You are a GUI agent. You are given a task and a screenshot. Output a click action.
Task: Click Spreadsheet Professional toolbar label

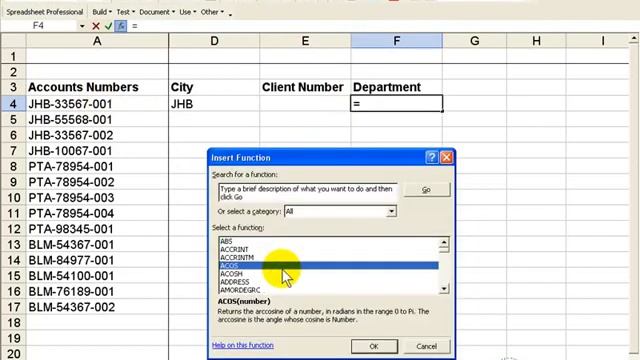44,12
